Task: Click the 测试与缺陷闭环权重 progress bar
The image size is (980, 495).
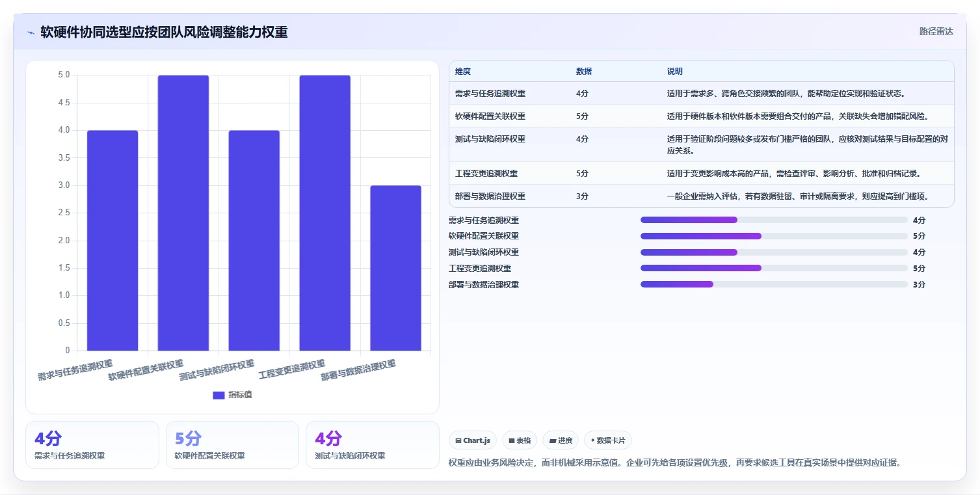Action: coord(774,252)
